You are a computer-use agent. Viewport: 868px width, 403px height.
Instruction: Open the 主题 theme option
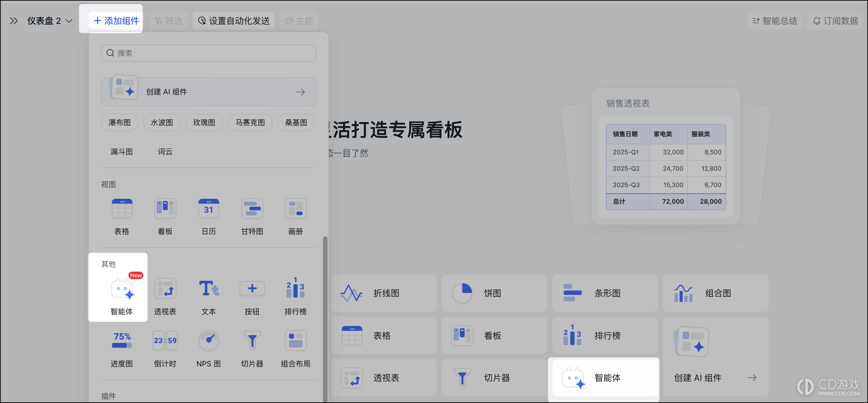299,21
